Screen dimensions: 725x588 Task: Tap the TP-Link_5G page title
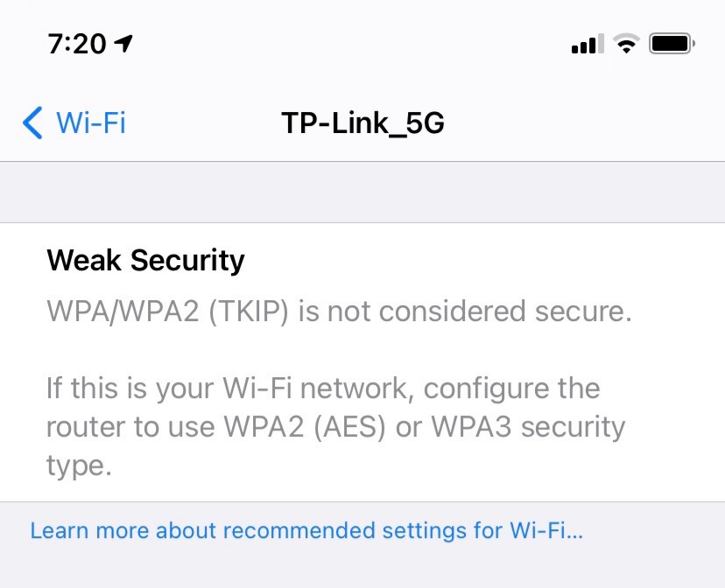(x=363, y=123)
